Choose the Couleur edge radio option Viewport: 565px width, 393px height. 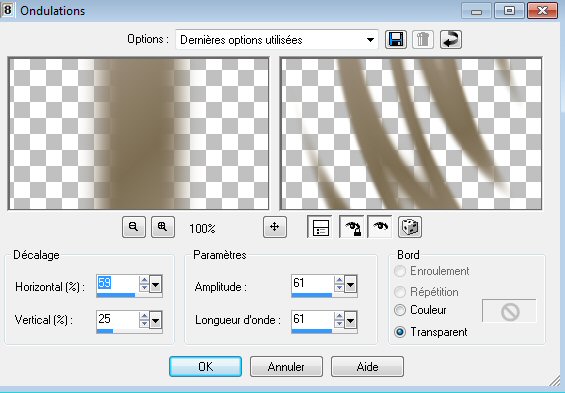(400, 310)
